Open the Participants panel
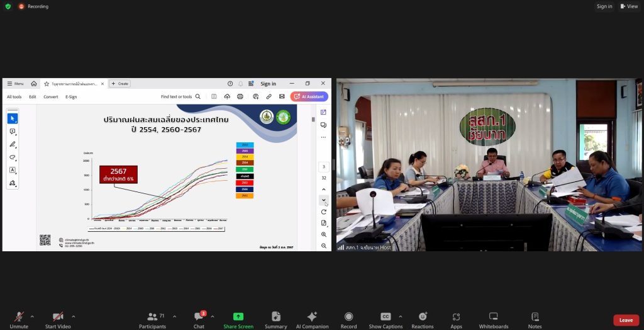This screenshot has height=330, width=644. click(152, 321)
